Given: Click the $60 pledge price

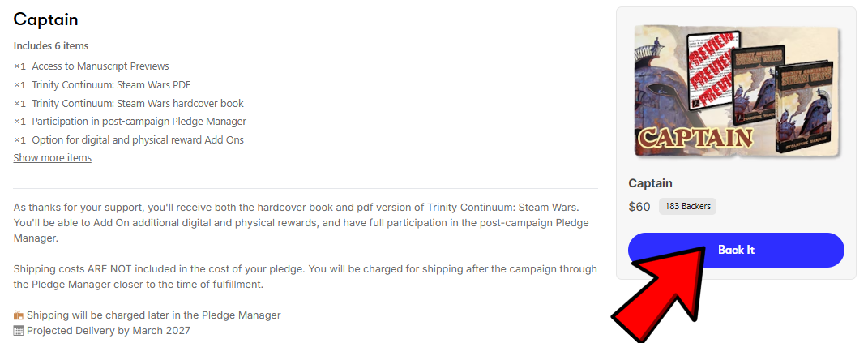Looking at the screenshot, I should click(x=639, y=207).
